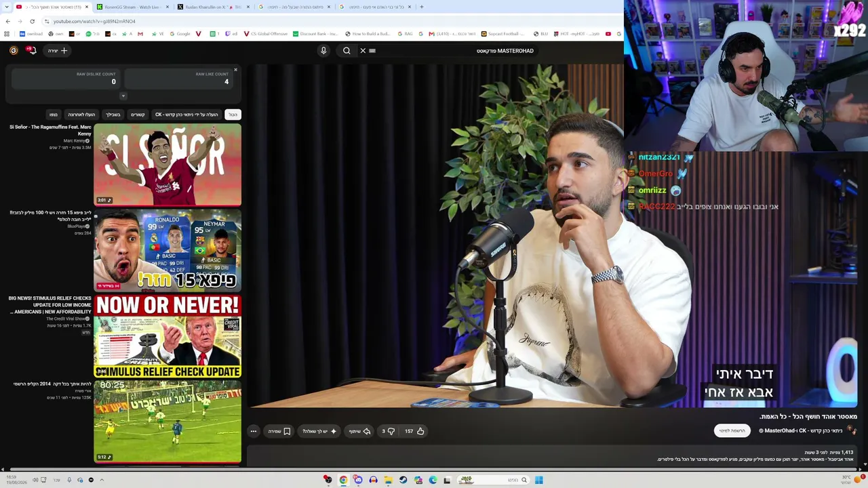Click the browser address bar URL

[94, 21]
